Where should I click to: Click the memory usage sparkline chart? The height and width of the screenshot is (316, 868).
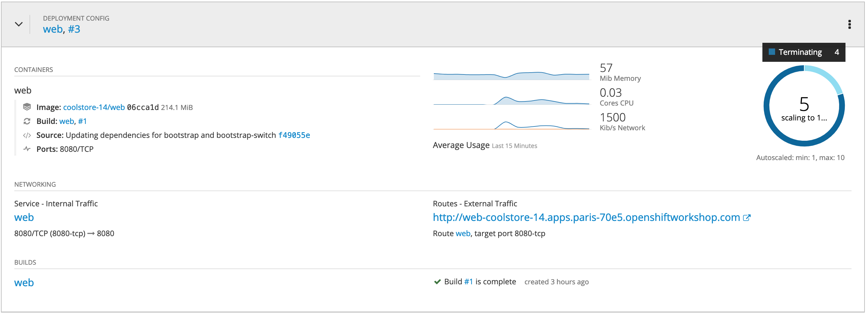pyautogui.click(x=512, y=75)
